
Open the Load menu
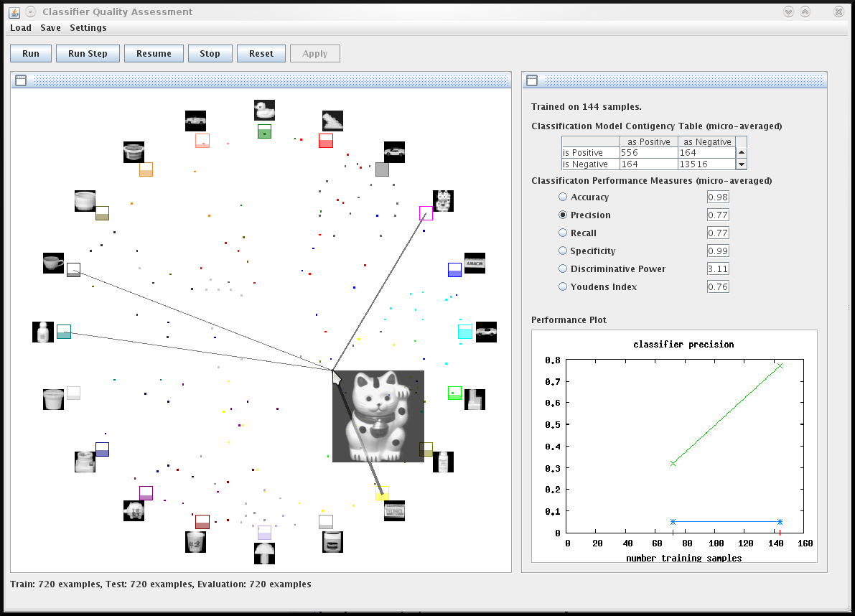[x=21, y=28]
